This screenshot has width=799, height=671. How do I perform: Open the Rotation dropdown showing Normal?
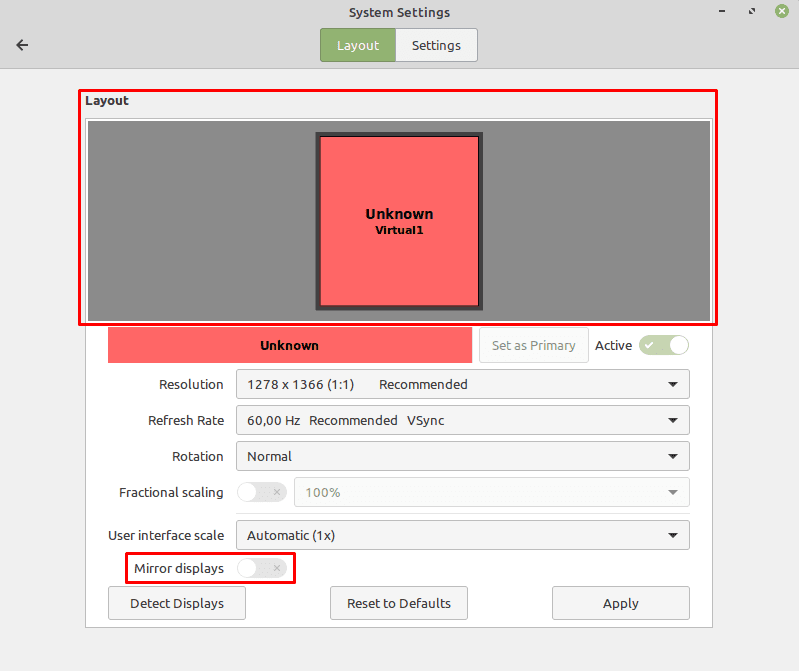(463, 457)
